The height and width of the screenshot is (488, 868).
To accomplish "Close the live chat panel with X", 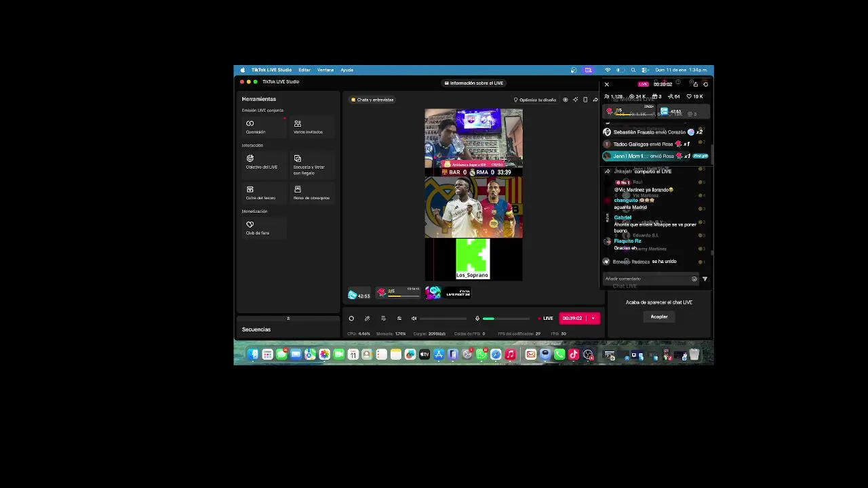I will click(x=607, y=84).
